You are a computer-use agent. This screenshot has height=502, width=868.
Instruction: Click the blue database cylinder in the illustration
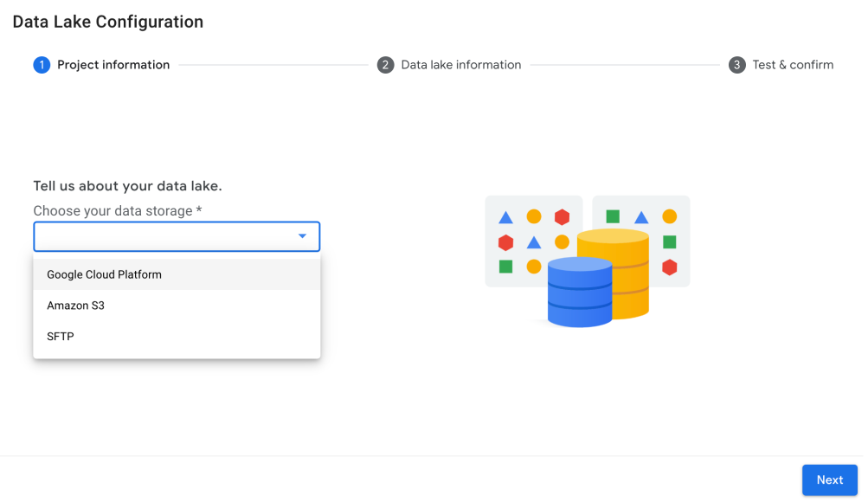click(x=578, y=294)
